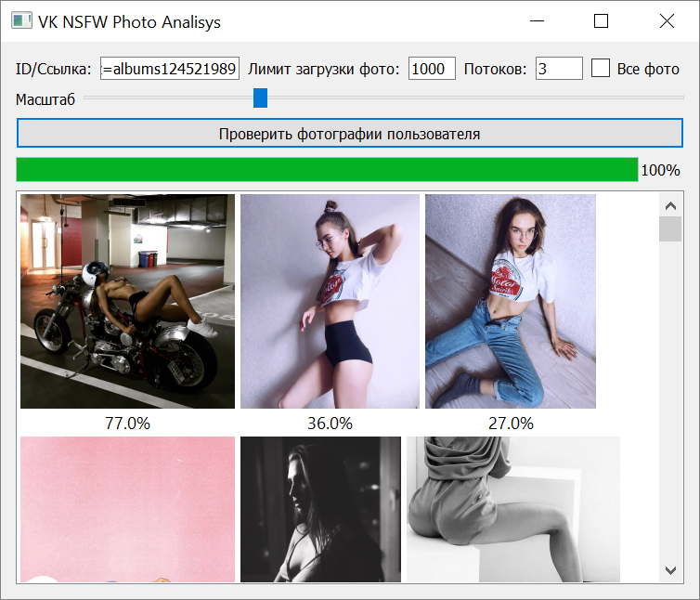Click the app icon in the title bar

tap(20, 21)
